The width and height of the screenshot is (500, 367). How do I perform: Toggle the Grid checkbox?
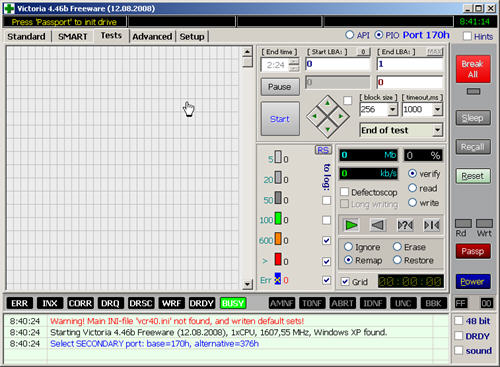pyautogui.click(x=345, y=282)
